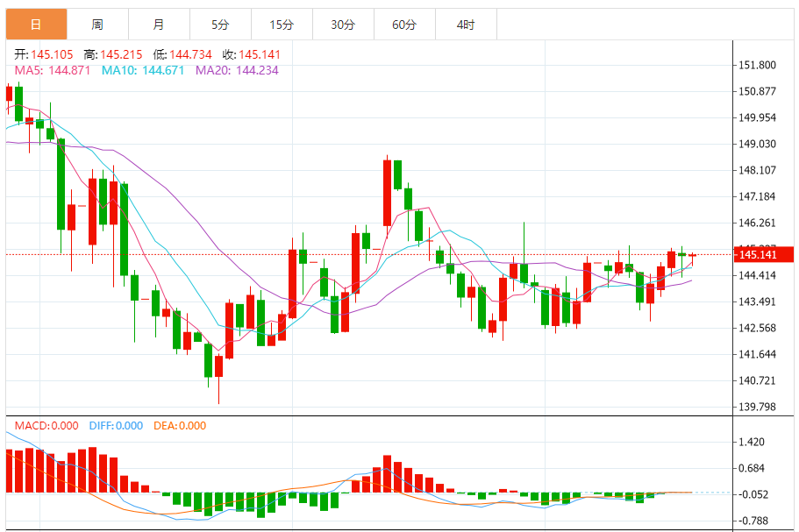
Task: Click the 0.684 MACD axis label
Action: click(752, 468)
